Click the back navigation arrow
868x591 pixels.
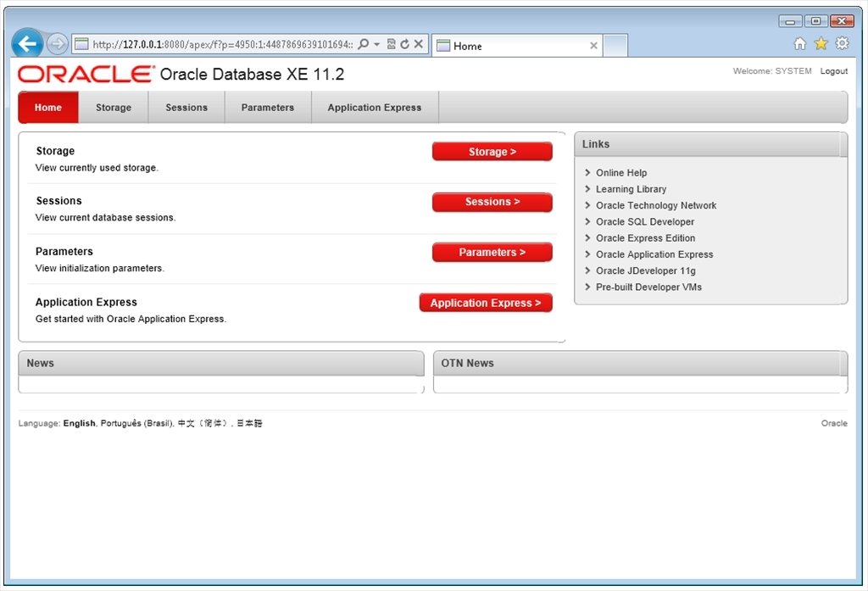(x=27, y=43)
